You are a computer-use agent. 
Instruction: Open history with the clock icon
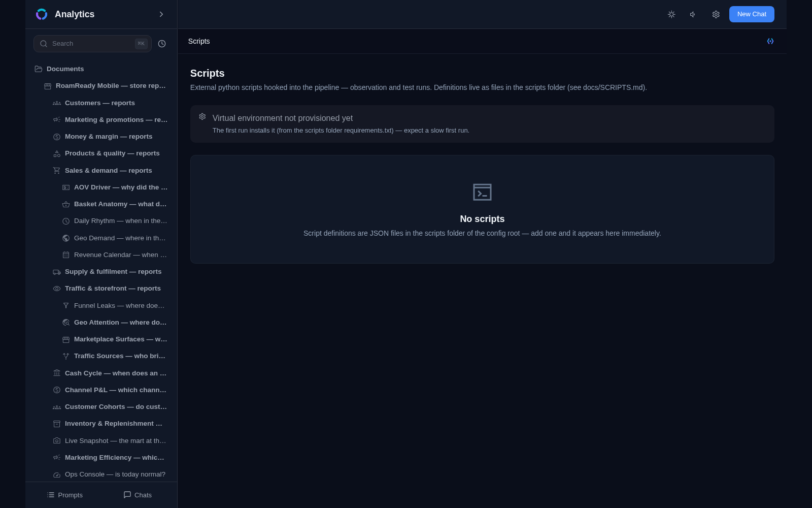(162, 44)
